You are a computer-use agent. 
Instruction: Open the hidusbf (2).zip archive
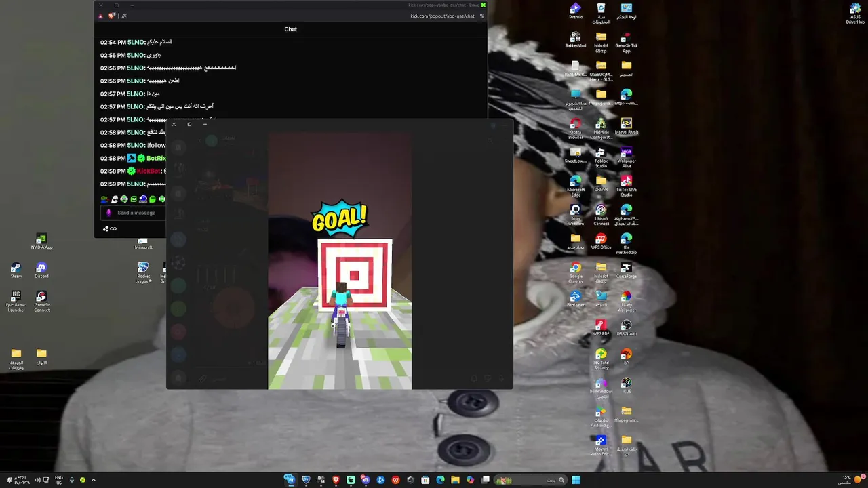point(601,42)
